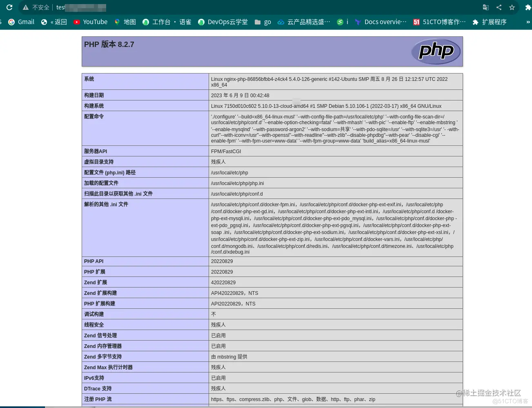Screen dimensions: 532x408
Task: Open the 返回 bookmark
Action: 54,22
